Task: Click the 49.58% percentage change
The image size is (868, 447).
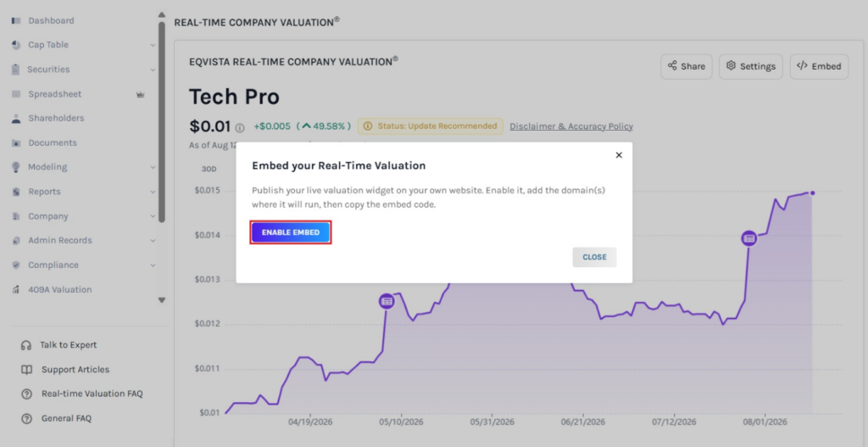Action: click(x=323, y=126)
